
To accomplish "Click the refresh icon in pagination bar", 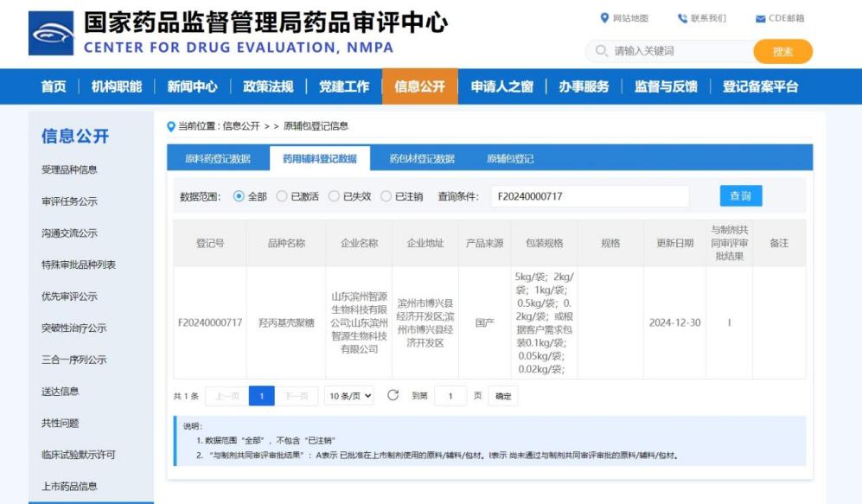I will click(x=393, y=395).
